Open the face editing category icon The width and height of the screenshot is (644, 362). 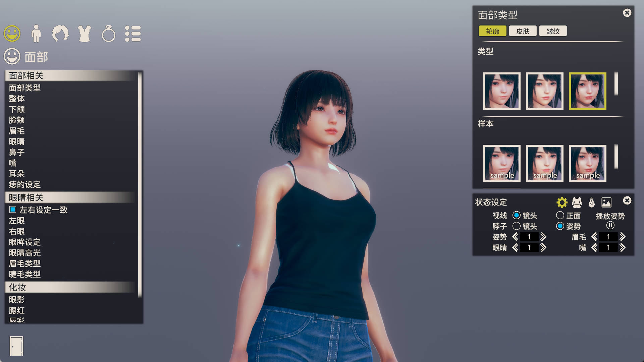coord(12,33)
